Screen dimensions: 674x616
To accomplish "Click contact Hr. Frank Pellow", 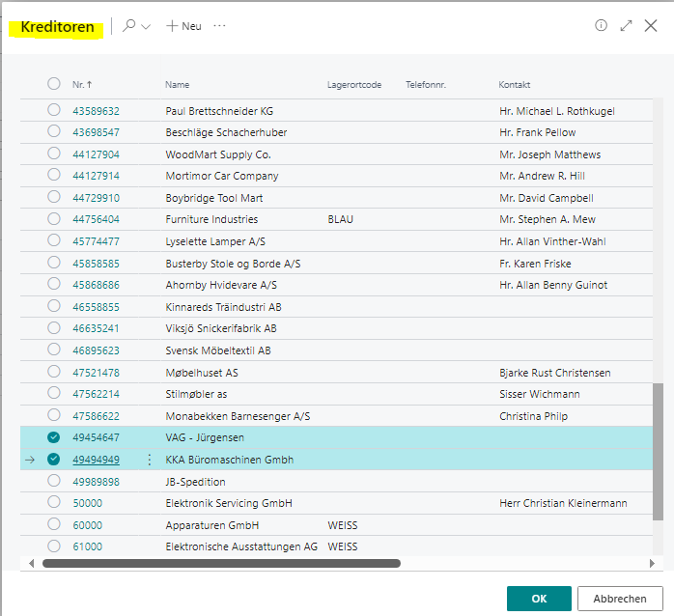I will [537, 132].
